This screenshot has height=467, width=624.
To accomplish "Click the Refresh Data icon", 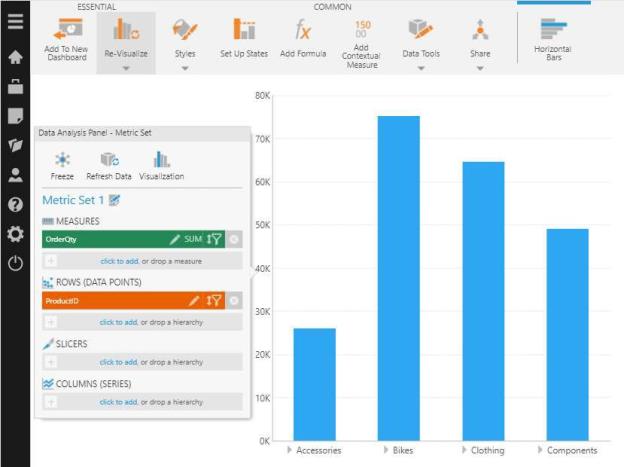I will coord(109,160).
